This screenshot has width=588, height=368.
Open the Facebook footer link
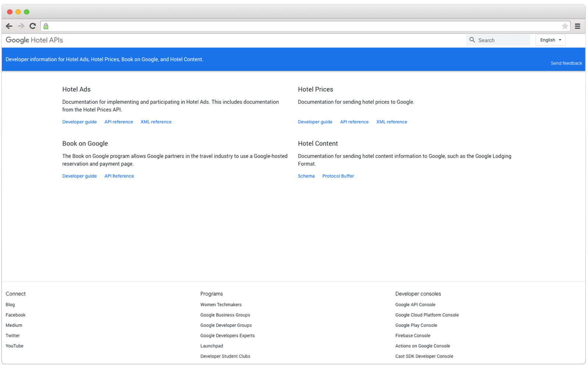[15, 315]
